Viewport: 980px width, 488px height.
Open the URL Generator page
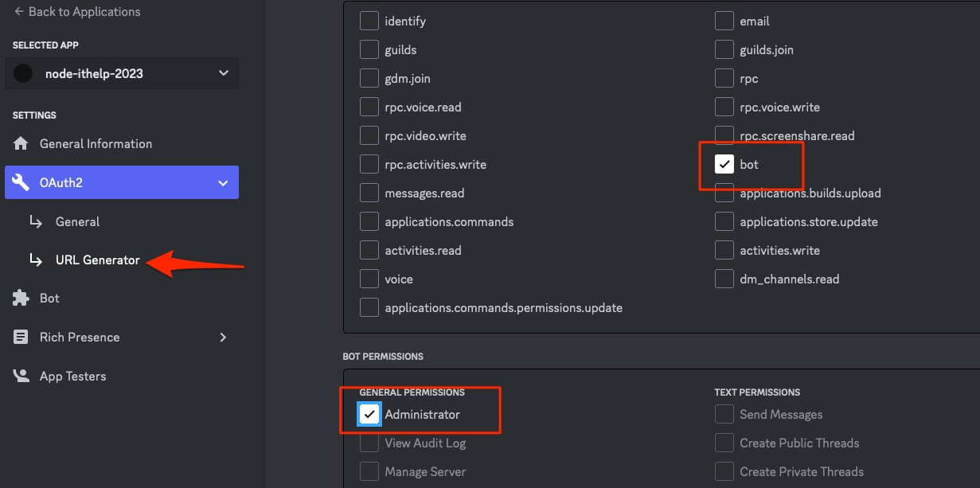[x=97, y=260]
